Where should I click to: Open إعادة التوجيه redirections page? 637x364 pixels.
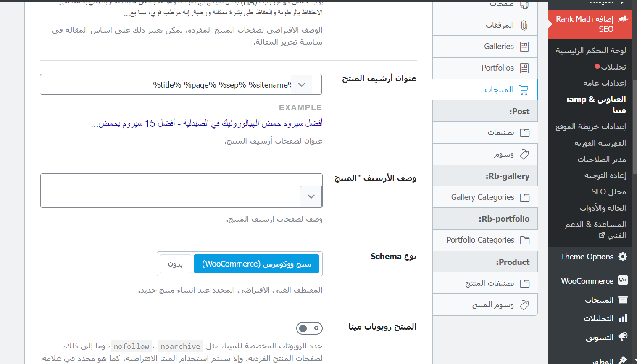[x=605, y=175]
